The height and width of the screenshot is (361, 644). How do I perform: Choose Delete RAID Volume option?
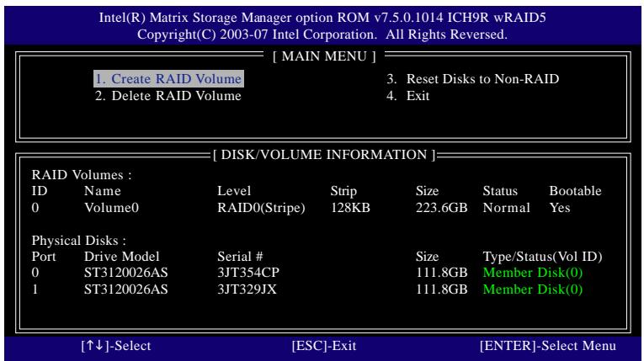[x=168, y=96]
